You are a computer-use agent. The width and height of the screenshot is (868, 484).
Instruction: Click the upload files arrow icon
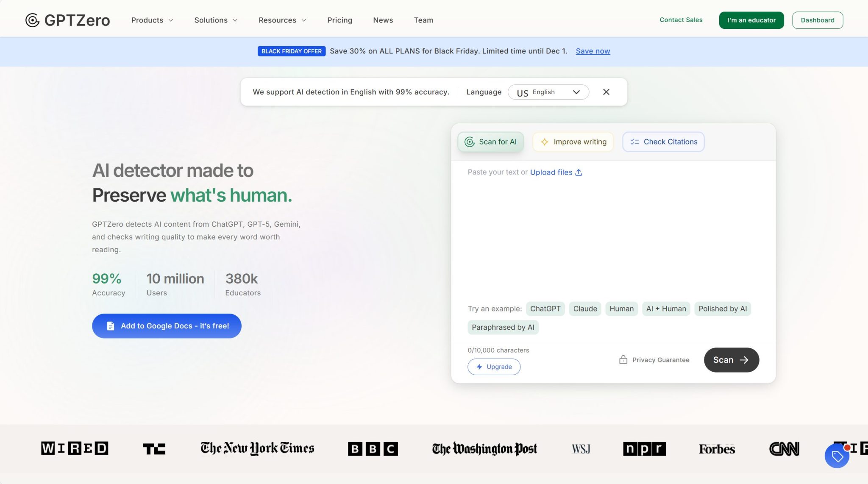coord(579,172)
